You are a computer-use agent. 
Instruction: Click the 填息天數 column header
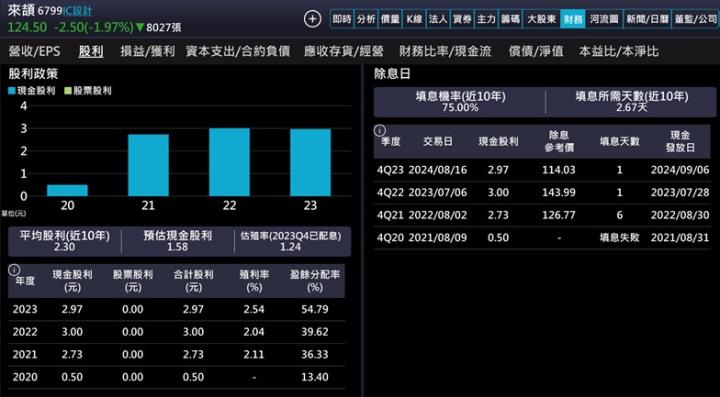coord(619,142)
